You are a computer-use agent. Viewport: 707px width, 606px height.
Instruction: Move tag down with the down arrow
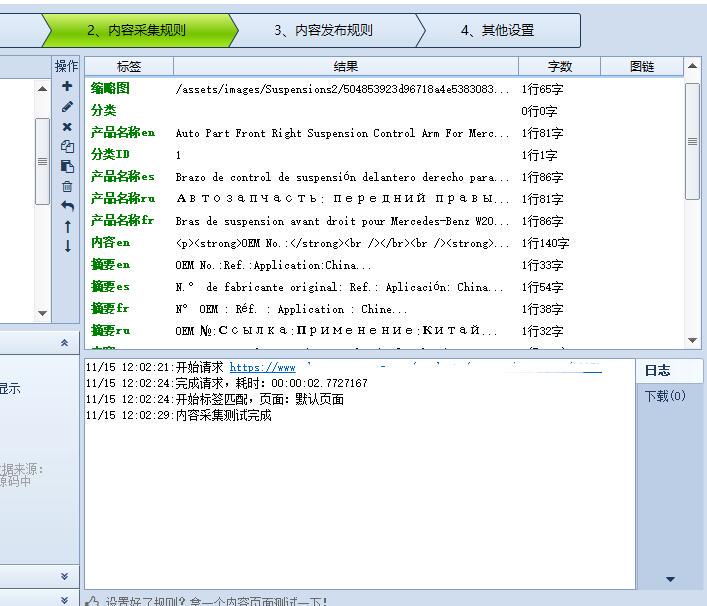(67, 246)
